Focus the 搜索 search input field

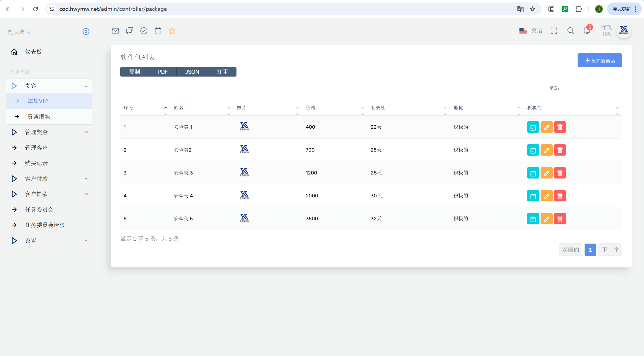click(593, 88)
